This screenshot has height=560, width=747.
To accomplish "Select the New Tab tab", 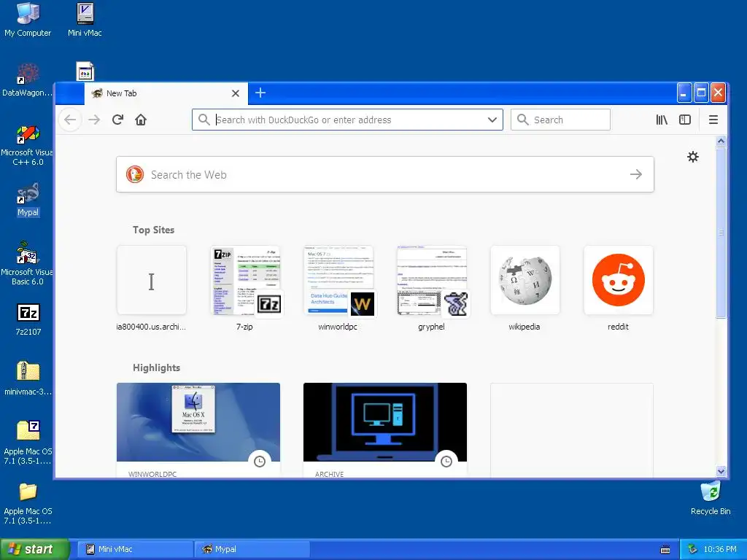I will pyautogui.click(x=166, y=93).
